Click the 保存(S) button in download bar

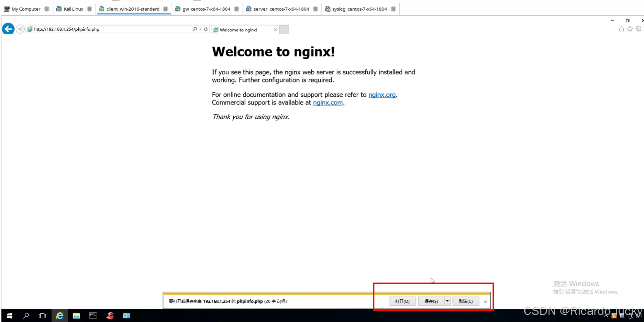coord(431,301)
